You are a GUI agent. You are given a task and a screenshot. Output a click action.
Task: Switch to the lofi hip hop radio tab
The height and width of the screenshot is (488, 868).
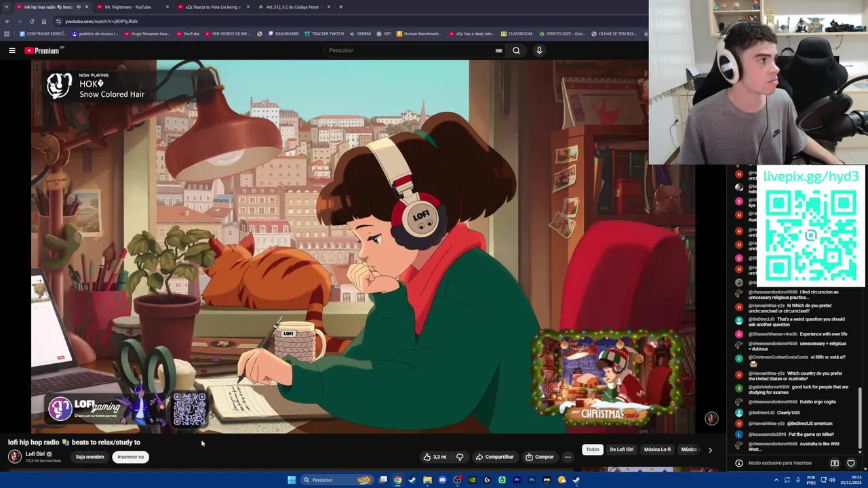(x=47, y=7)
